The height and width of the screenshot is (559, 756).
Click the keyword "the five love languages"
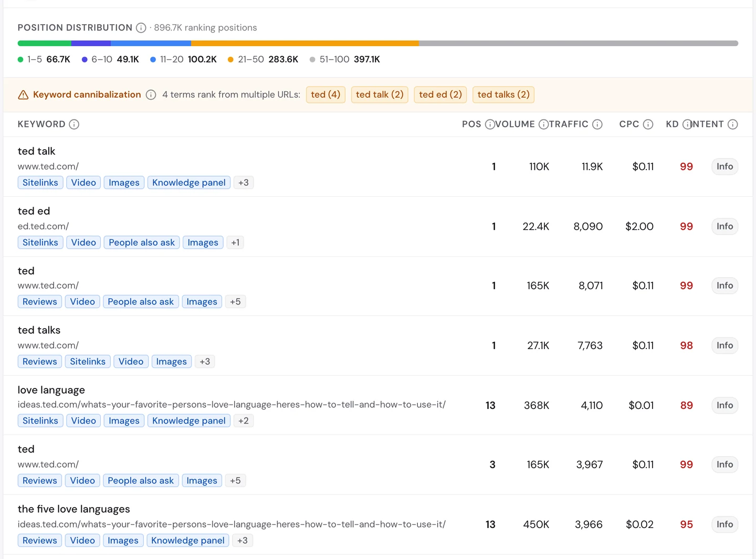pyautogui.click(x=74, y=509)
